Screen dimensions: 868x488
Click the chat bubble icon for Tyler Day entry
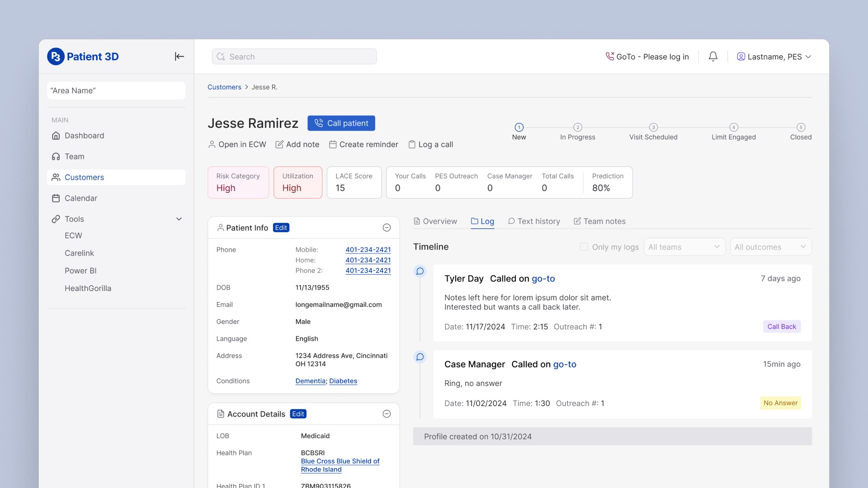(x=420, y=271)
